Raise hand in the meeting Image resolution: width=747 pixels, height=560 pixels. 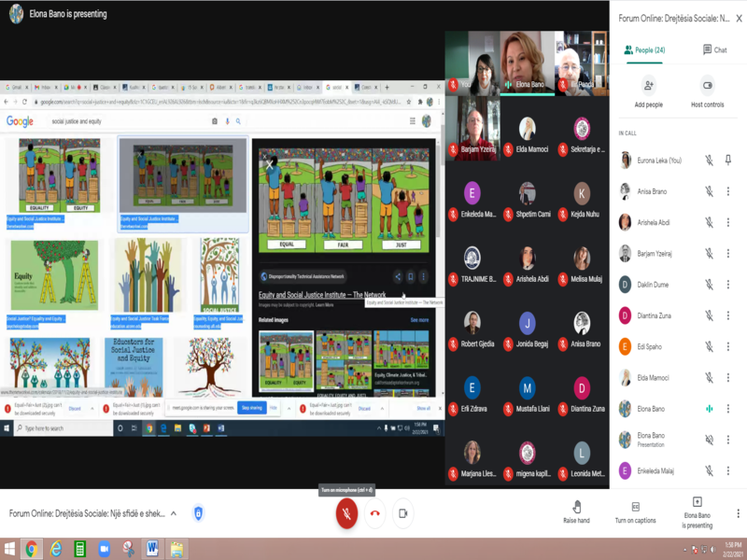tap(576, 511)
